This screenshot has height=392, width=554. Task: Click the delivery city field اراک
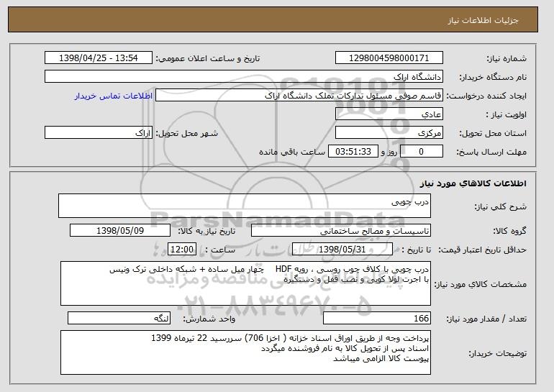(99, 133)
